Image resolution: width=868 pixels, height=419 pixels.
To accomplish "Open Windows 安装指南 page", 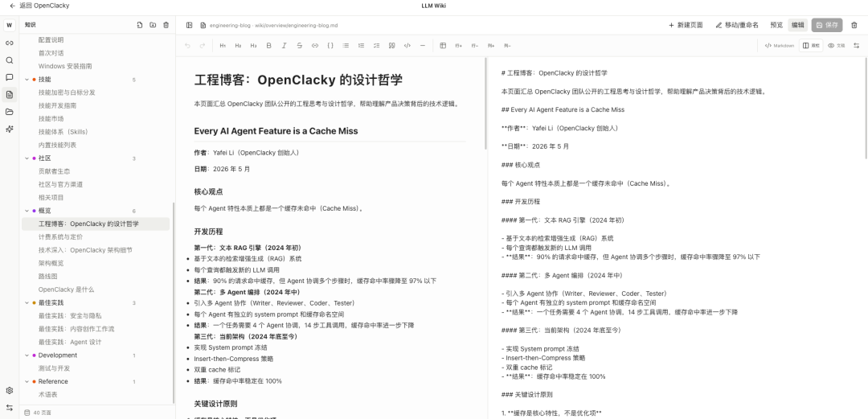I will [x=65, y=66].
